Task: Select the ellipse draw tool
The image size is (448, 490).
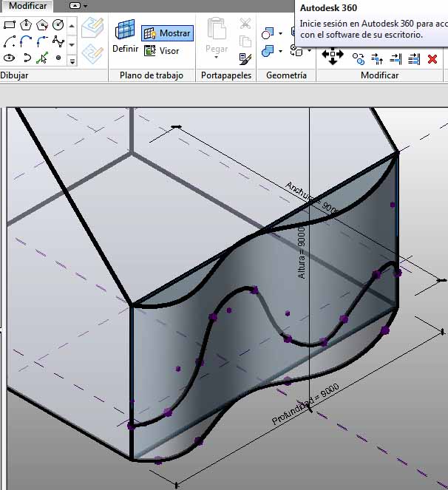Action: [x=10, y=58]
